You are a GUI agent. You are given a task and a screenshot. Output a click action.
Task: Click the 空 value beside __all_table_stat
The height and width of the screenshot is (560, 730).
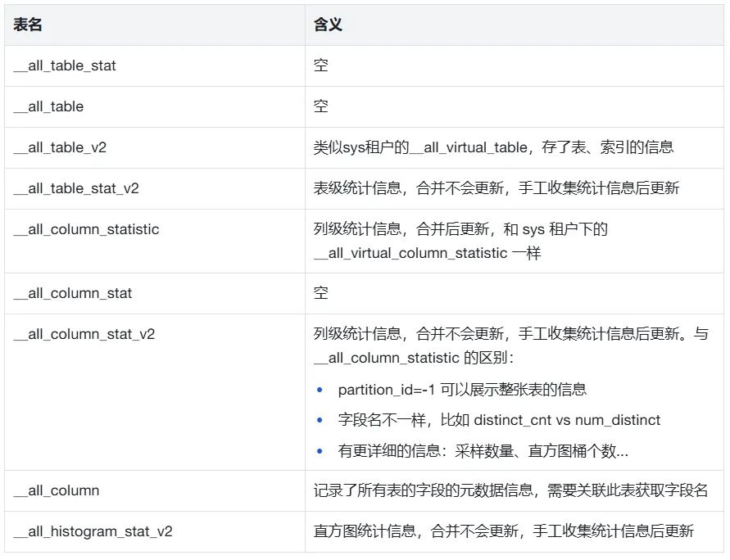point(321,65)
